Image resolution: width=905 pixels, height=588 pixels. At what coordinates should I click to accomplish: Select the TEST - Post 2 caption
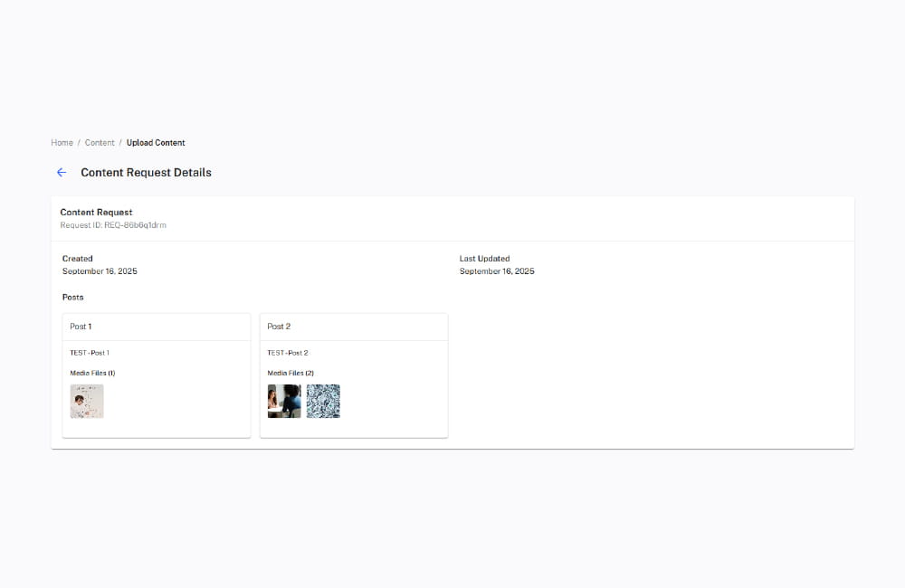tap(287, 352)
